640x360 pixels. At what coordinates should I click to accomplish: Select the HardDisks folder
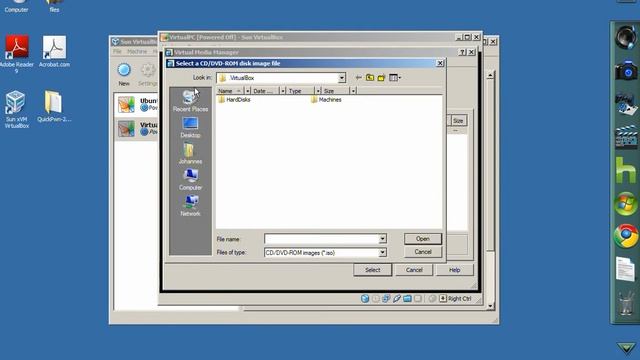234,100
